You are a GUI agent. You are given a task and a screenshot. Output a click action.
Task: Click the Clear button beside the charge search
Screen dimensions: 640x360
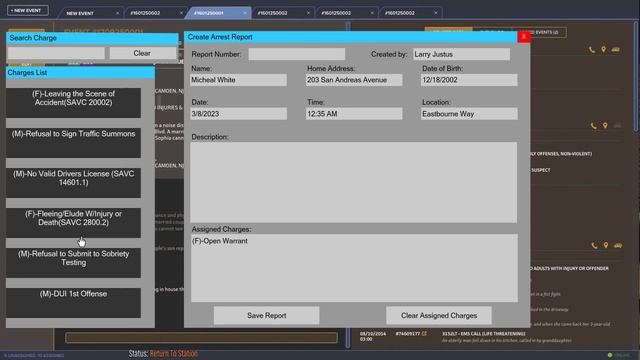point(142,53)
